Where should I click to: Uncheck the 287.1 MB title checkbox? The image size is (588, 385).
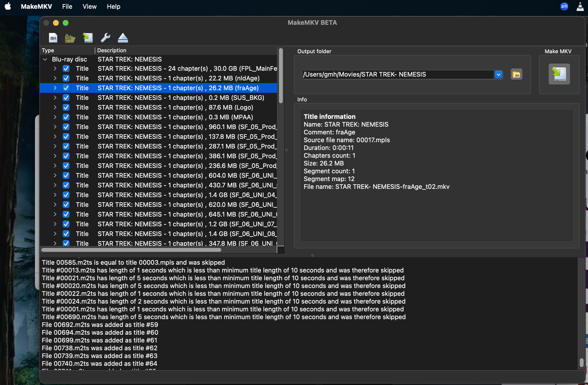pos(66,146)
